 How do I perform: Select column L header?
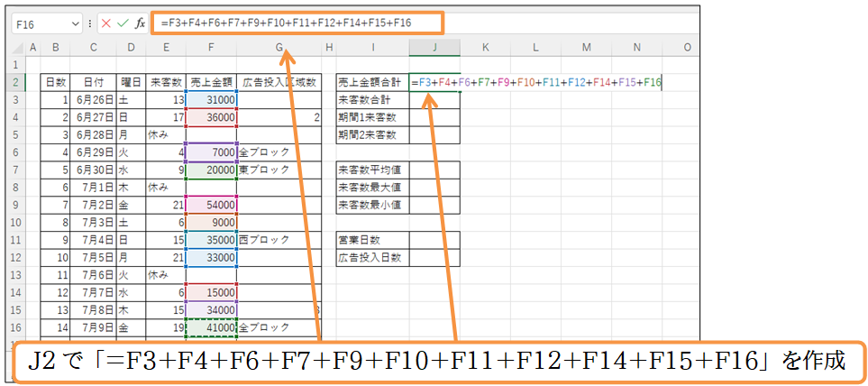(536, 48)
